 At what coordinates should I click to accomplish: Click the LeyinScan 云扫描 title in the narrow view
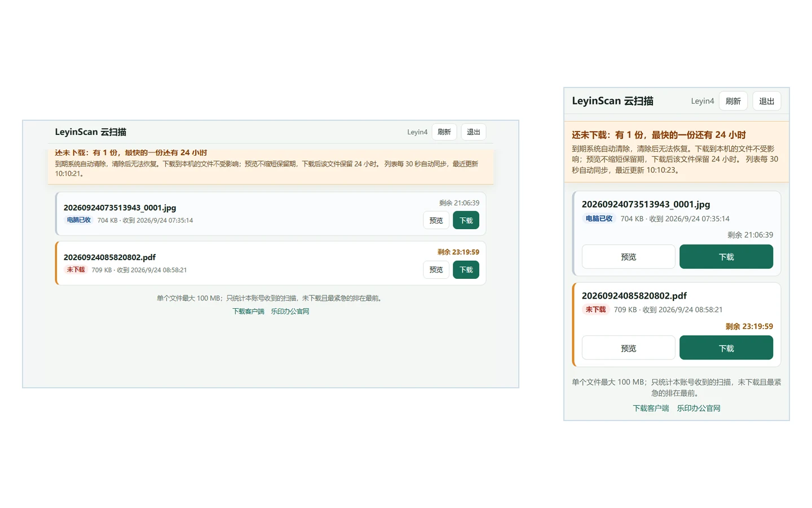(x=612, y=101)
